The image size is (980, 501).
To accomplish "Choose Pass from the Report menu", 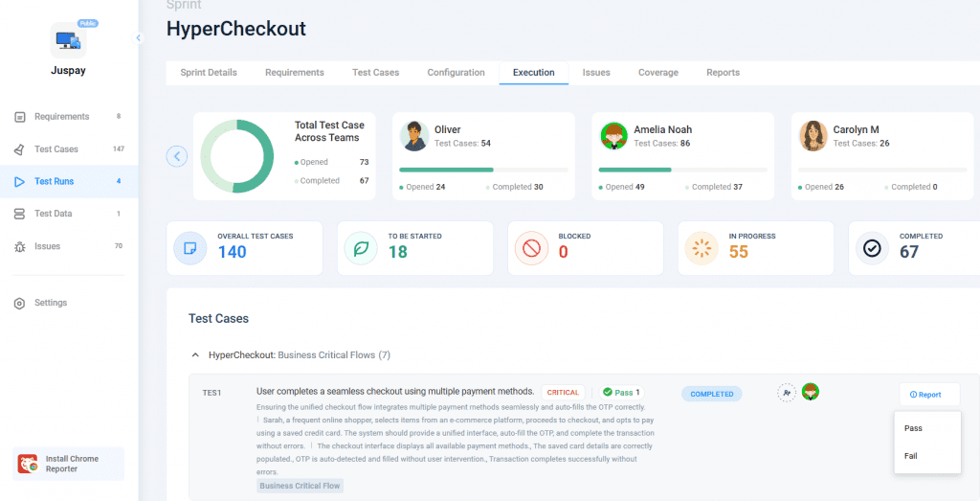I will (927, 428).
